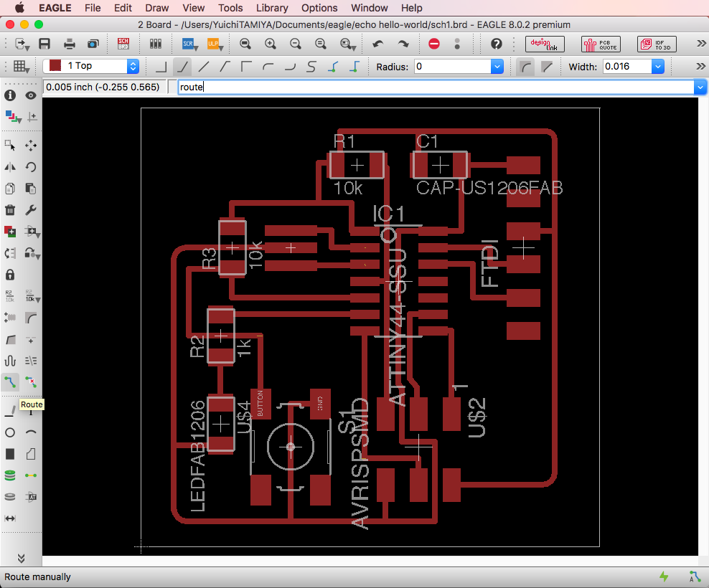Screen dimensions: 709x588
Task: Open layer Display settings tool
Action: (x=13, y=117)
